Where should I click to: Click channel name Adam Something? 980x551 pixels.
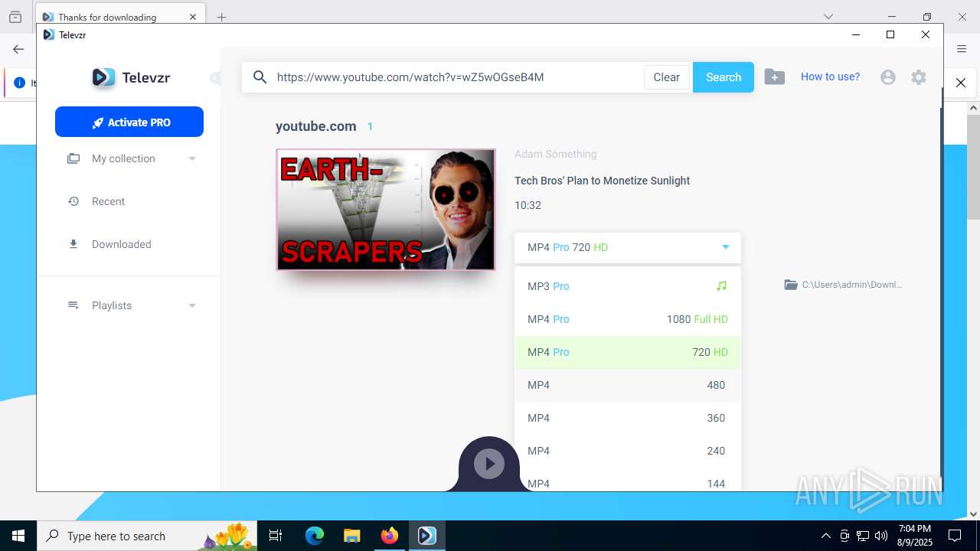[555, 154]
